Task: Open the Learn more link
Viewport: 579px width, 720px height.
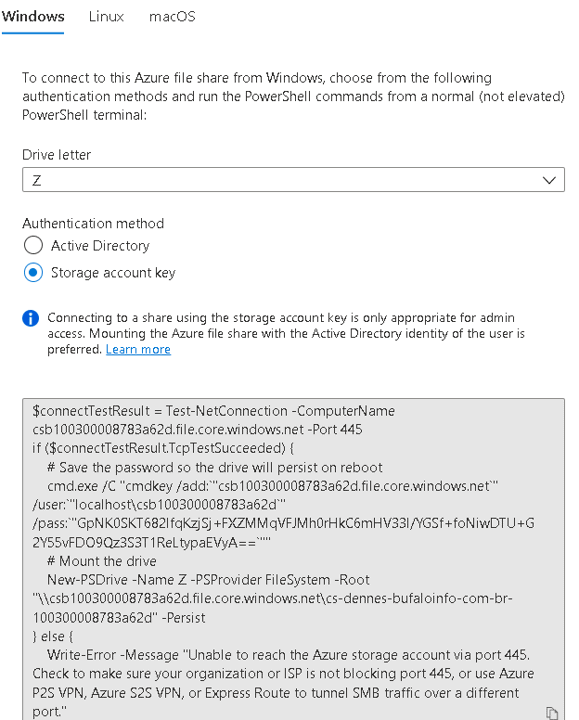Action: tap(138, 349)
